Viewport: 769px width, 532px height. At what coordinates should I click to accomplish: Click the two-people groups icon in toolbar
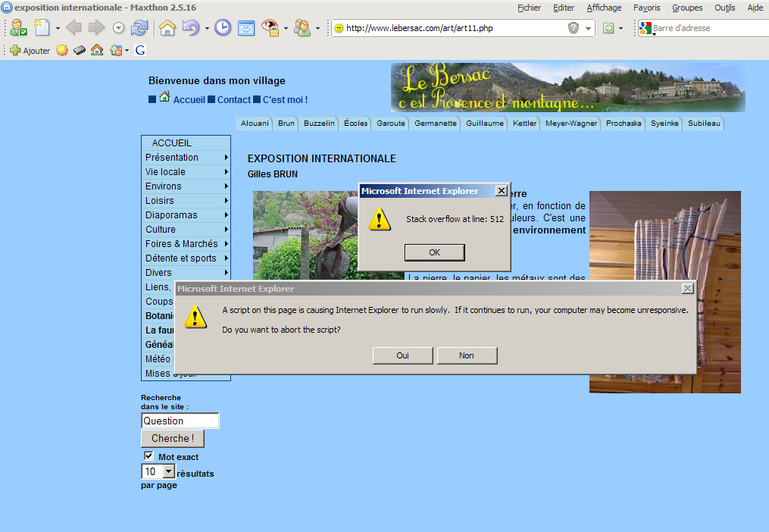click(302, 28)
